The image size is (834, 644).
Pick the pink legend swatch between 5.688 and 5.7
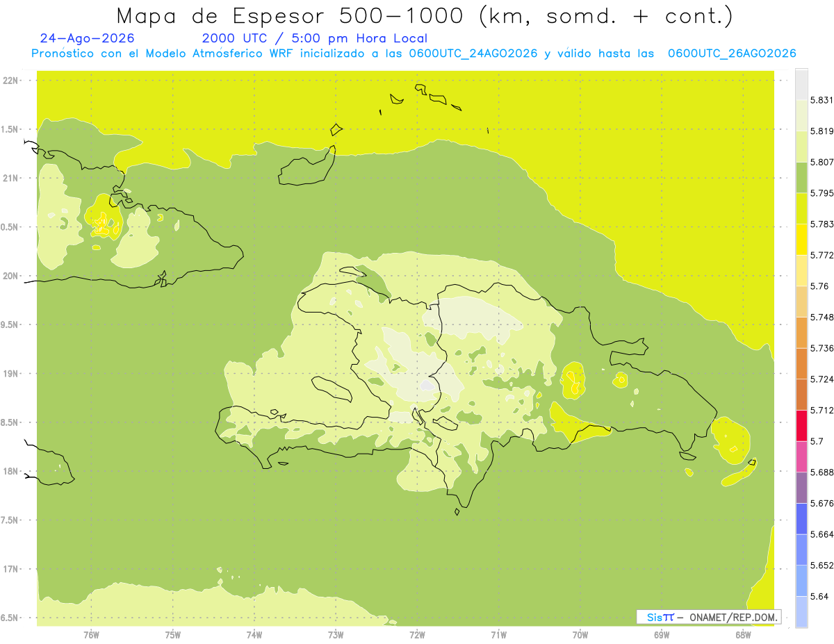[x=801, y=456]
